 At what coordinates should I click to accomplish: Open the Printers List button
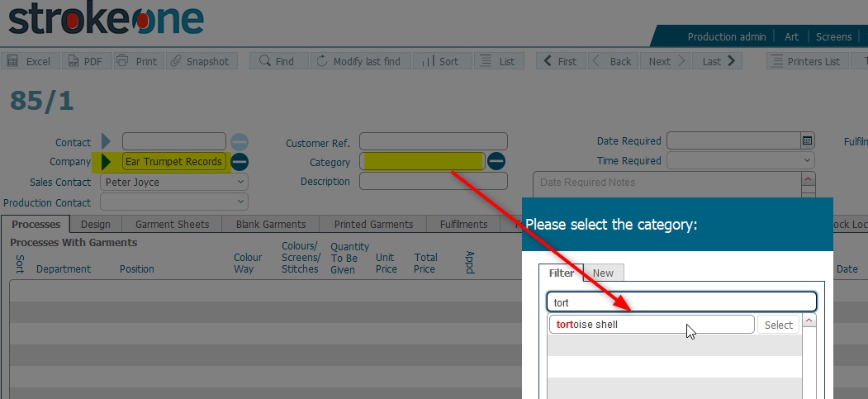[x=805, y=61]
